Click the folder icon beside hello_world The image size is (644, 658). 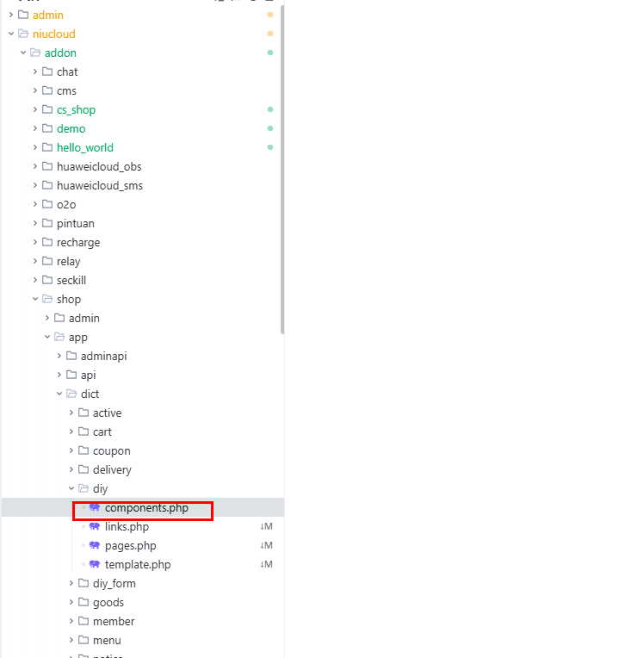[x=47, y=148]
